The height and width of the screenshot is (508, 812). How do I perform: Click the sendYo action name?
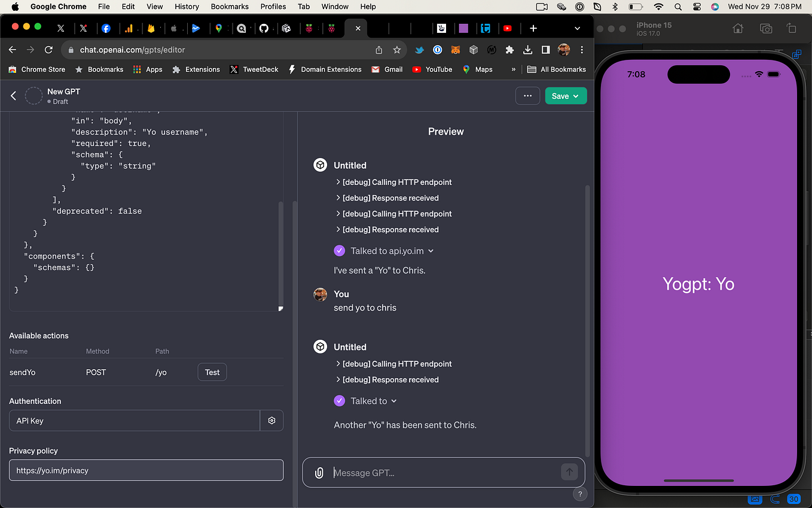pyautogui.click(x=22, y=372)
